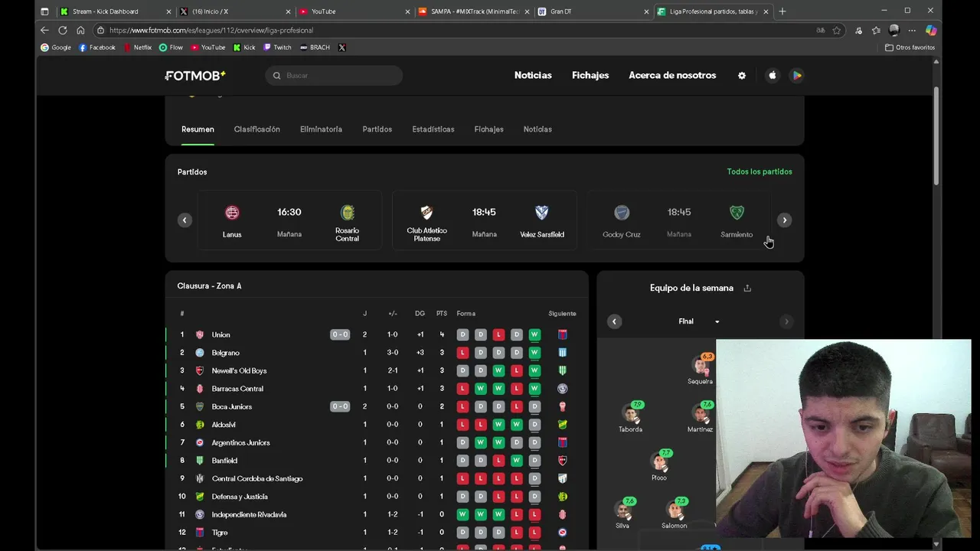Go to previous team of the week round
This screenshot has width=980, height=551.
tap(614, 321)
